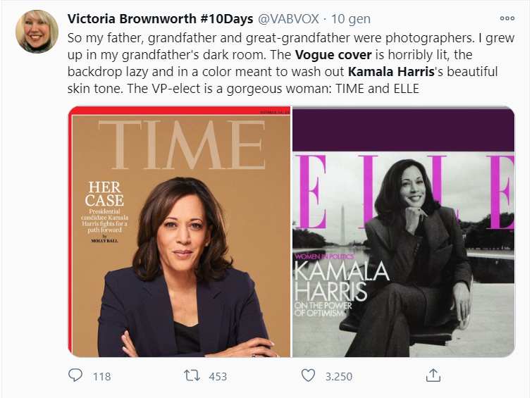Click 'HER CASE' headline on the TIME cover
The image size is (532, 398).
(104, 194)
